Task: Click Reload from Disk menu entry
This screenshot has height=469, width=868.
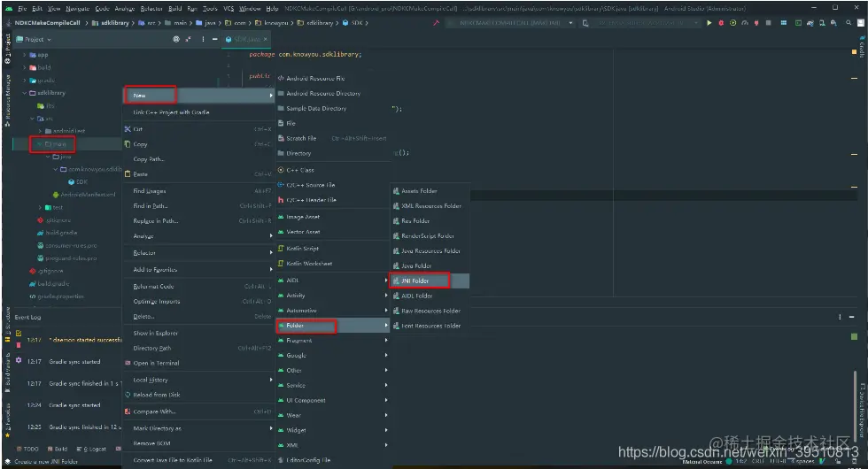Action: pyautogui.click(x=198, y=395)
